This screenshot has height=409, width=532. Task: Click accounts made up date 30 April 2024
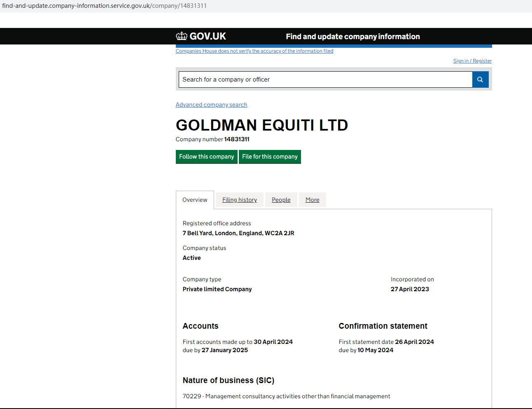click(273, 342)
